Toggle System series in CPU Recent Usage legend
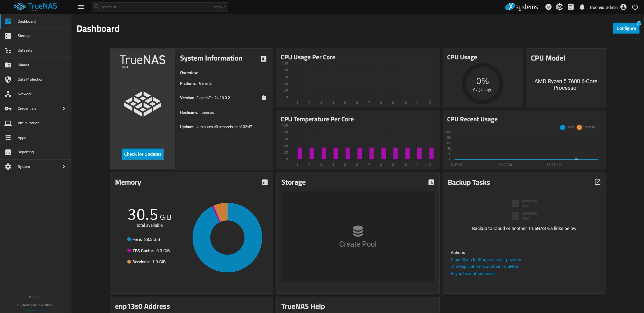 pos(586,127)
